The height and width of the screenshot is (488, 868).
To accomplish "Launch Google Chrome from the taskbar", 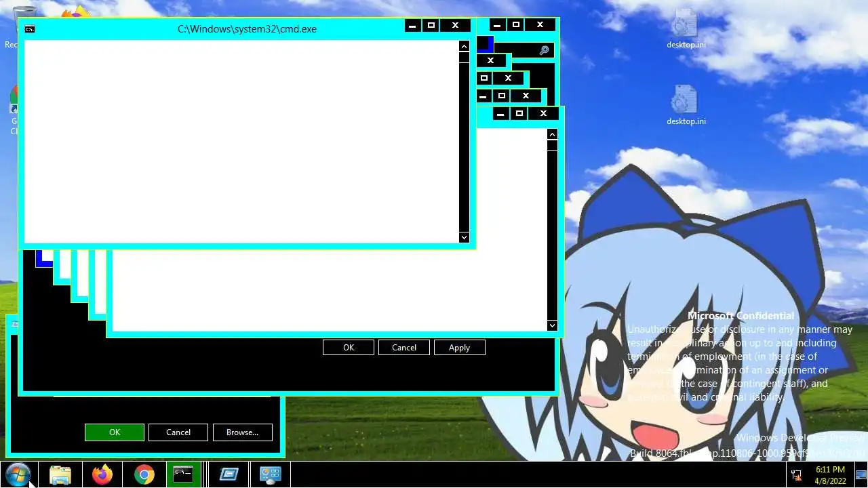I will [x=144, y=474].
